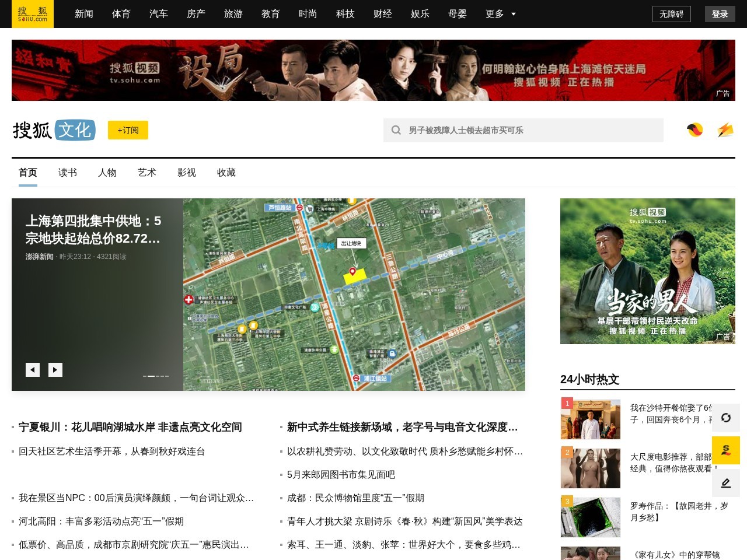Open 财经 in the top navigation
Screen dimensions: 747x560
coord(383,14)
